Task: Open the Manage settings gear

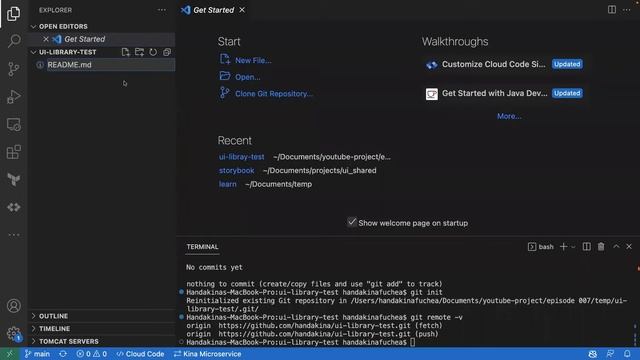Action: 13,333
